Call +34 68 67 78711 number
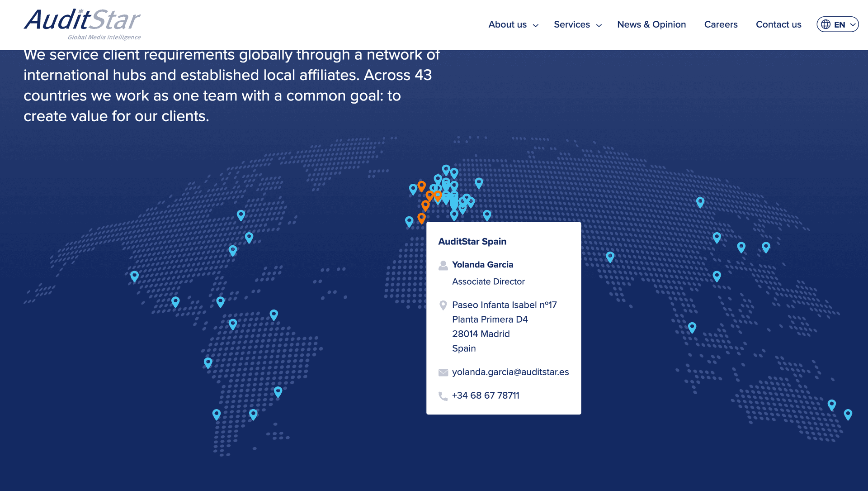The height and width of the screenshot is (491, 868). click(486, 396)
